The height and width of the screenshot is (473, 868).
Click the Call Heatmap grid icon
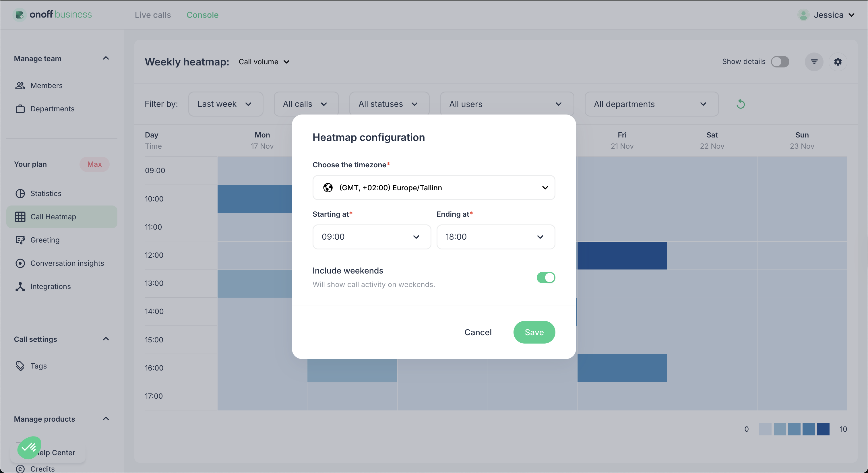coord(20,217)
